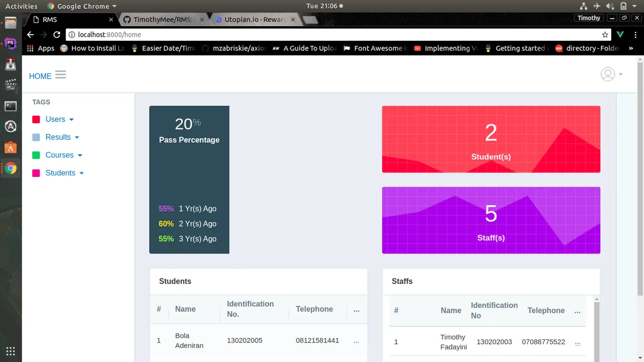
Task: Reload the page with refresh icon
Action: 57,35
